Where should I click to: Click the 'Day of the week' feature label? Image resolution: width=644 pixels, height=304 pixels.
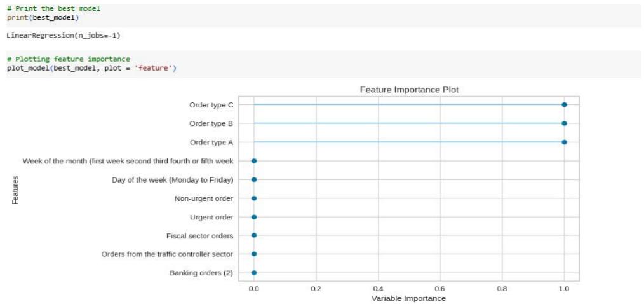coord(172,180)
